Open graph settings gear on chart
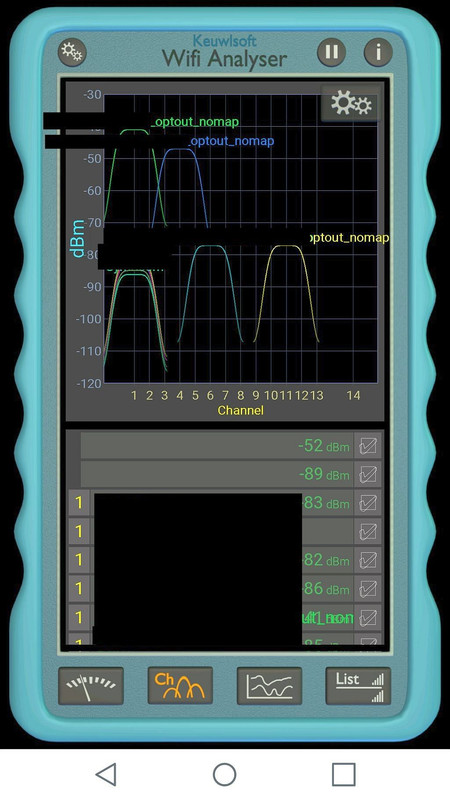450x800 pixels. coord(351,104)
